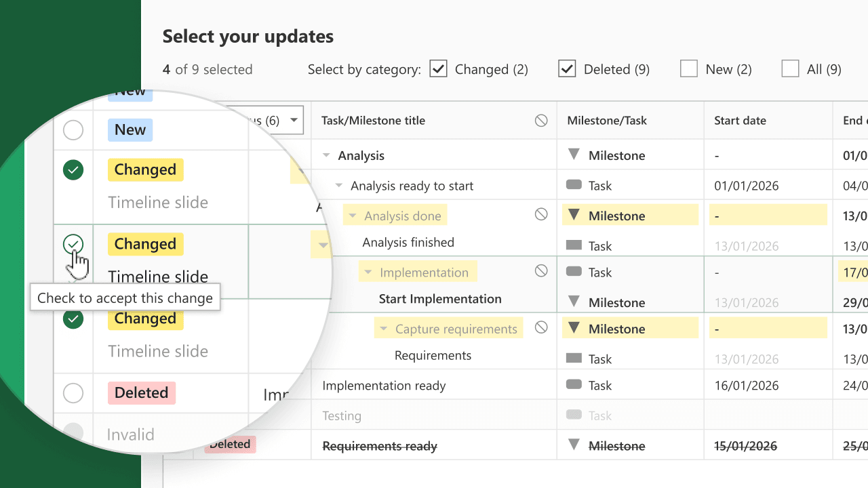Screen dimensions: 868x488
Task: Uncheck the Deleted (9) category checkbox
Action: pos(567,68)
